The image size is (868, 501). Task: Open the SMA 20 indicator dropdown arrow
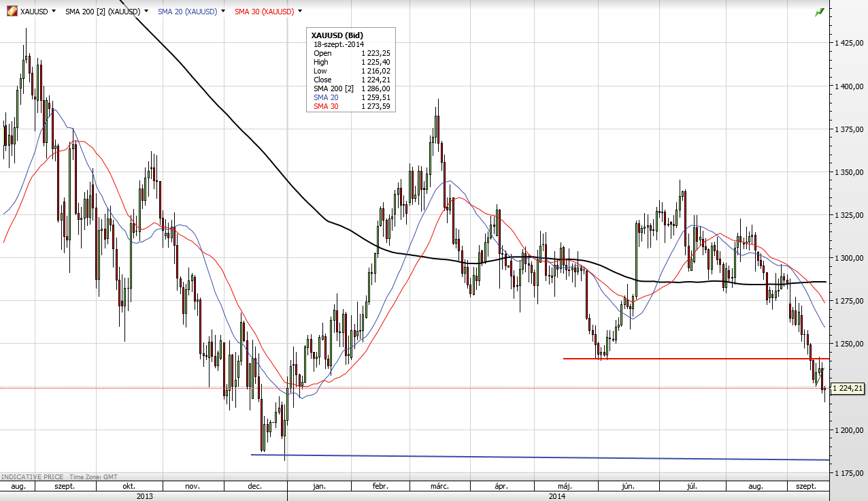[x=223, y=12]
